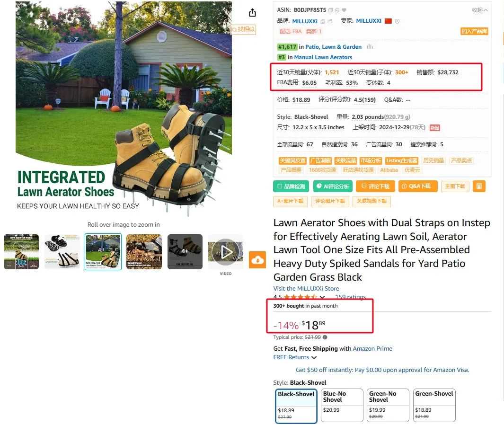This screenshot has height=425, width=504.
Task: Click the AI评论分析 green button
Action: [x=333, y=186]
